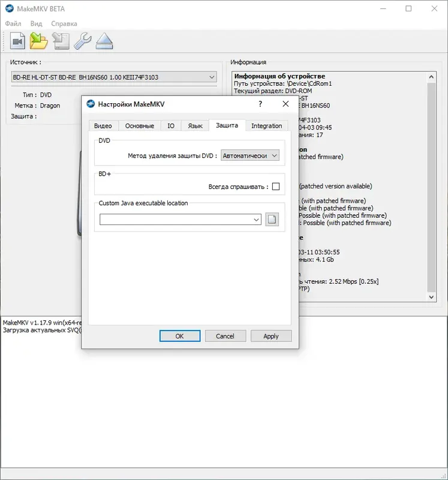Select the Защита tab
This screenshot has height=480, width=448.
click(x=227, y=125)
